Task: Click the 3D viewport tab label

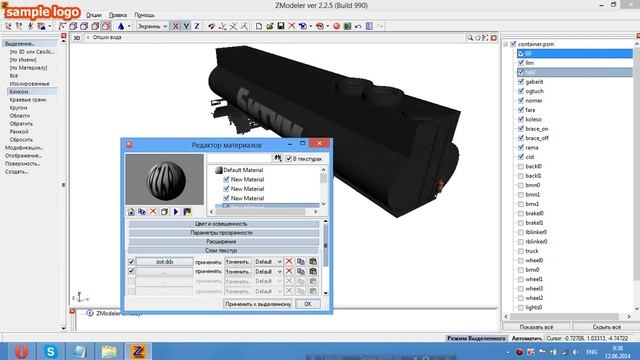Action: tap(77, 38)
